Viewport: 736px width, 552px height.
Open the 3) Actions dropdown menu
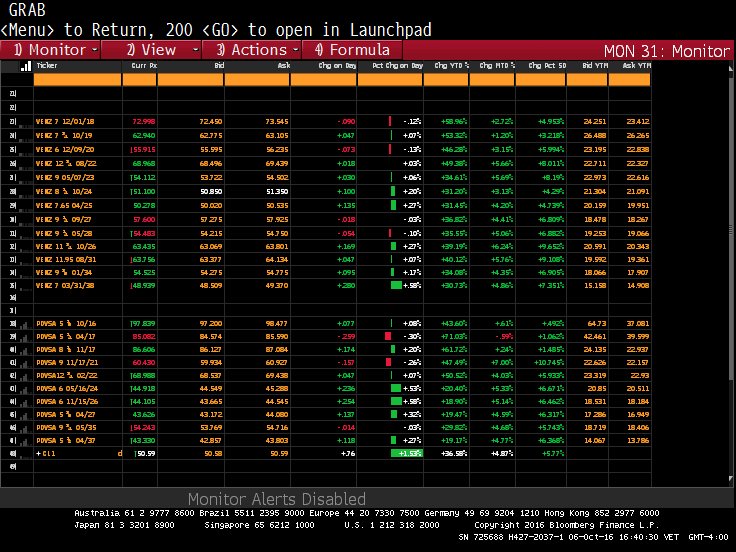[x=252, y=50]
